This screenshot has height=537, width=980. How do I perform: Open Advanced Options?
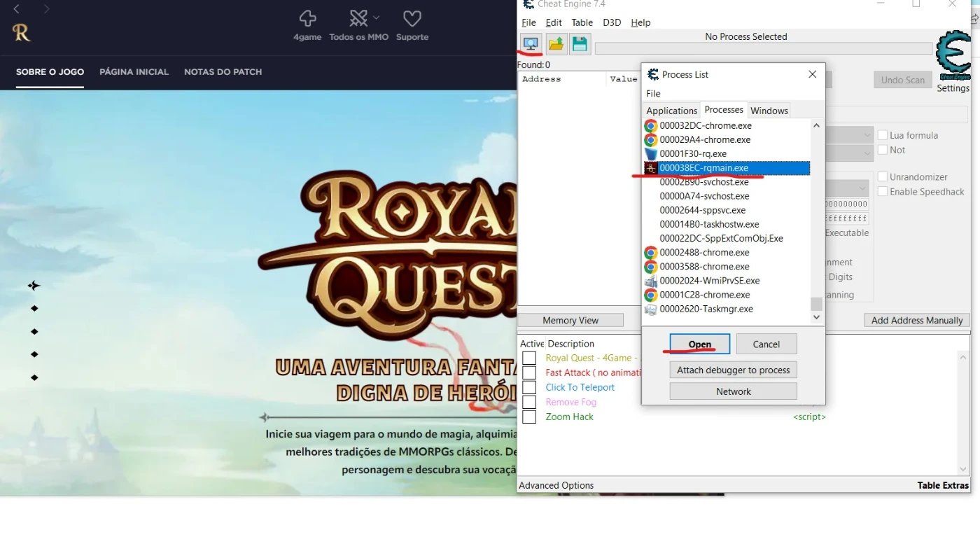tap(556, 485)
